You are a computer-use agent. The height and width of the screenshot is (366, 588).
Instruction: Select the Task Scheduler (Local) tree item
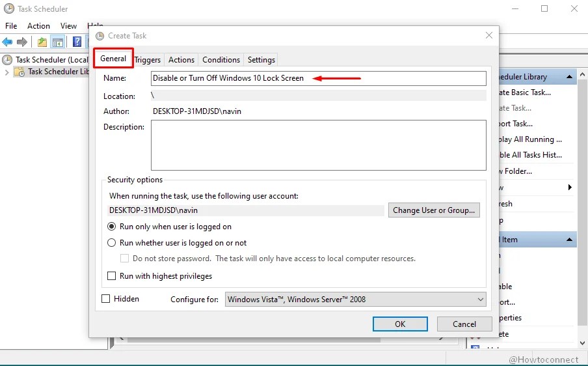tap(52, 60)
